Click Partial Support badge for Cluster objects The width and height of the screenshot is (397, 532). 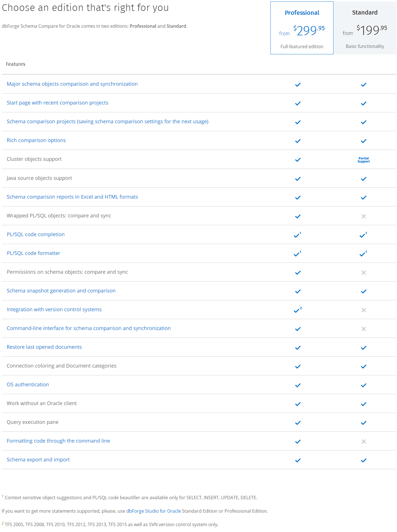click(363, 160)
